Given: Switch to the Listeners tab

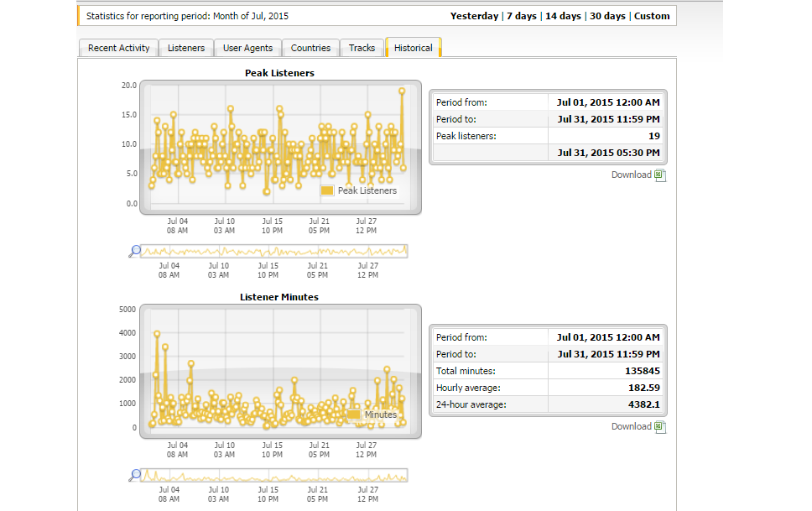Looking at the screenshot, I should (x=186, y=48).
